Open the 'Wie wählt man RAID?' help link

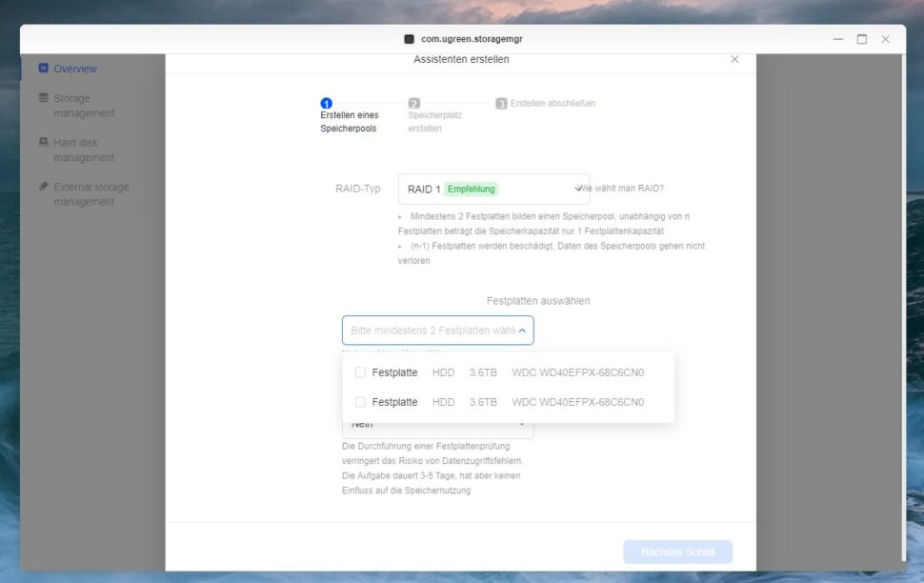tap(622, 188)
